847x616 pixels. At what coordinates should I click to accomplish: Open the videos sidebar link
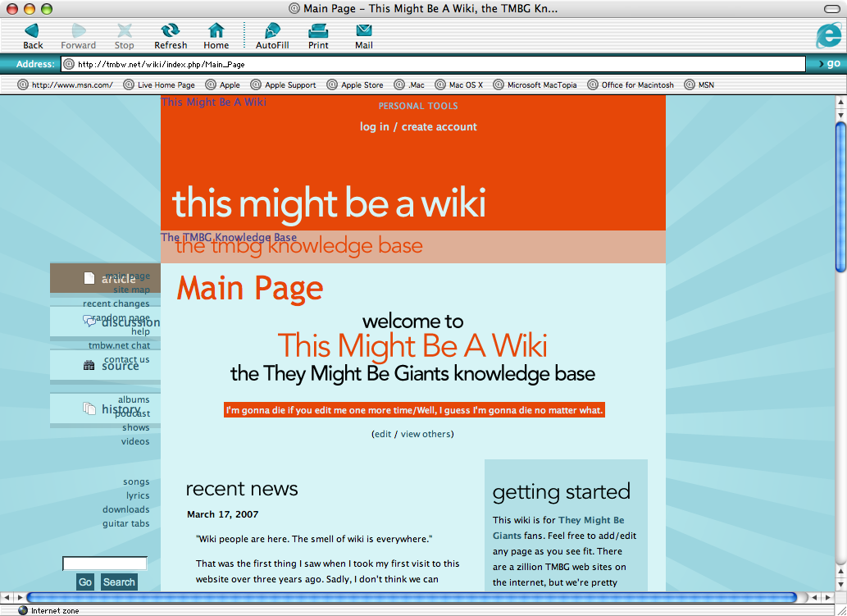[135, 441]
